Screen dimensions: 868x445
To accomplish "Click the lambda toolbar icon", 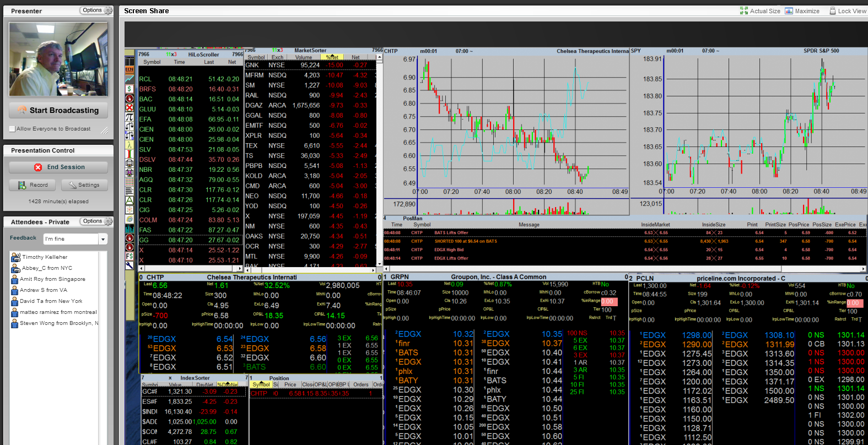I will point(130,145).
